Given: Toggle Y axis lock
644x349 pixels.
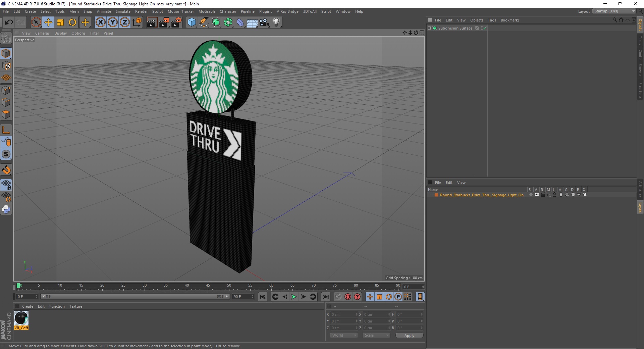Looking at the screenshot, I should pos(113,22).
